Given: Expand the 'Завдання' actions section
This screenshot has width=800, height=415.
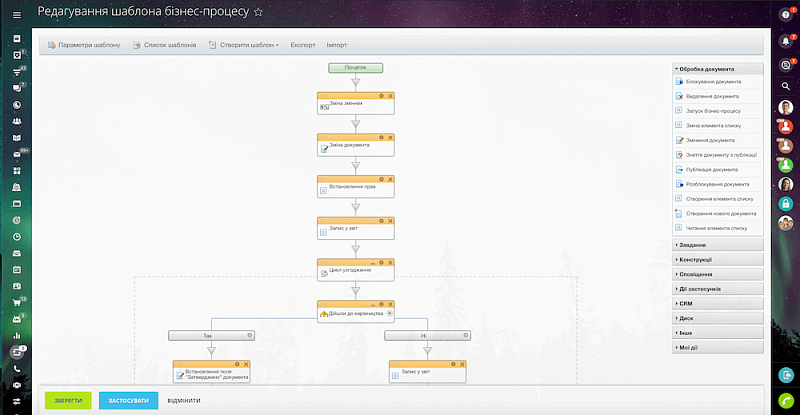Looking at the screenshot, I should pyautogui.click(x=717, y=245).
